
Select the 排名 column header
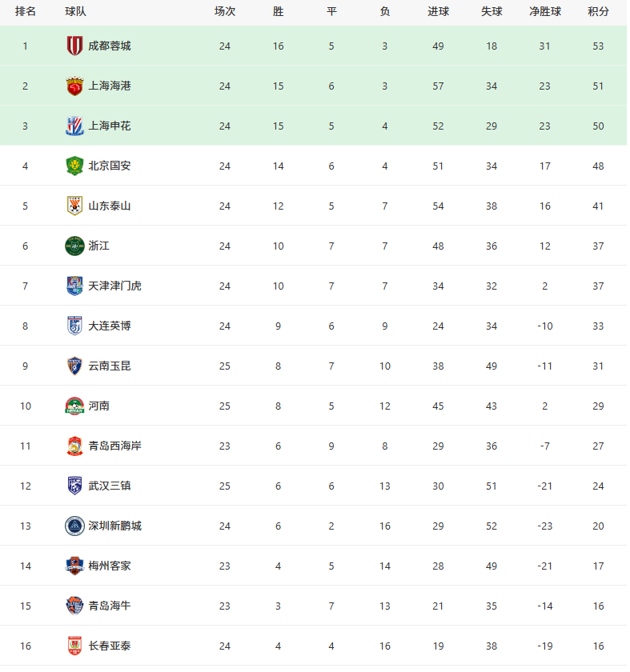(x=26, y=11)
